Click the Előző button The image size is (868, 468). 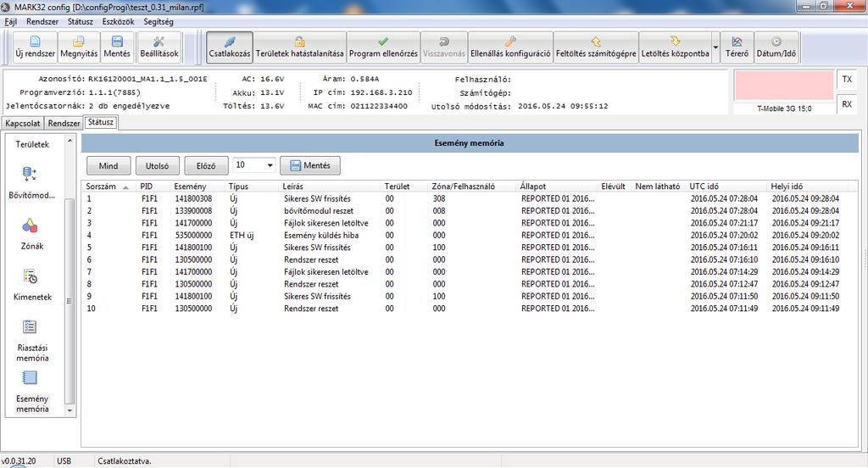point(206,165)
